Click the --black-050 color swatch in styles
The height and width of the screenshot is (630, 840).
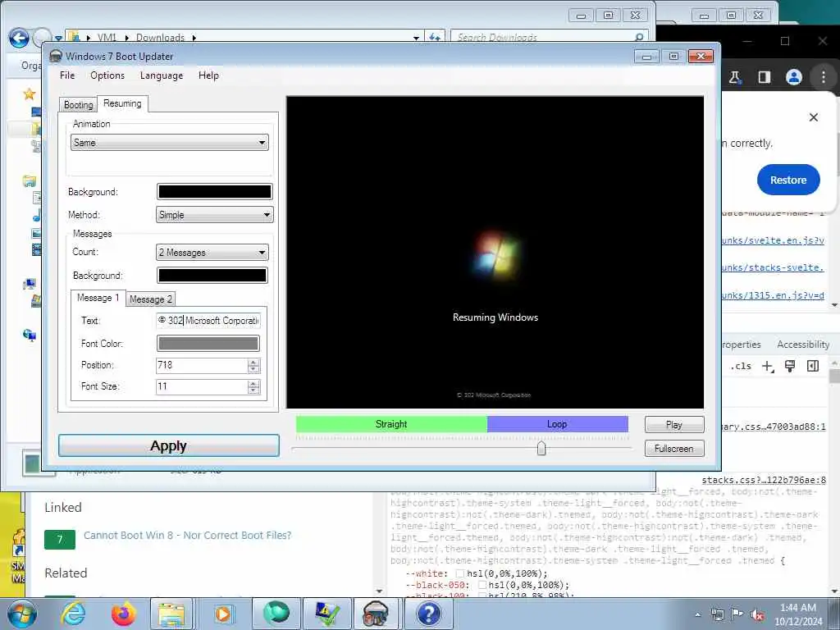pyautogui.click(x=482, y=585)
